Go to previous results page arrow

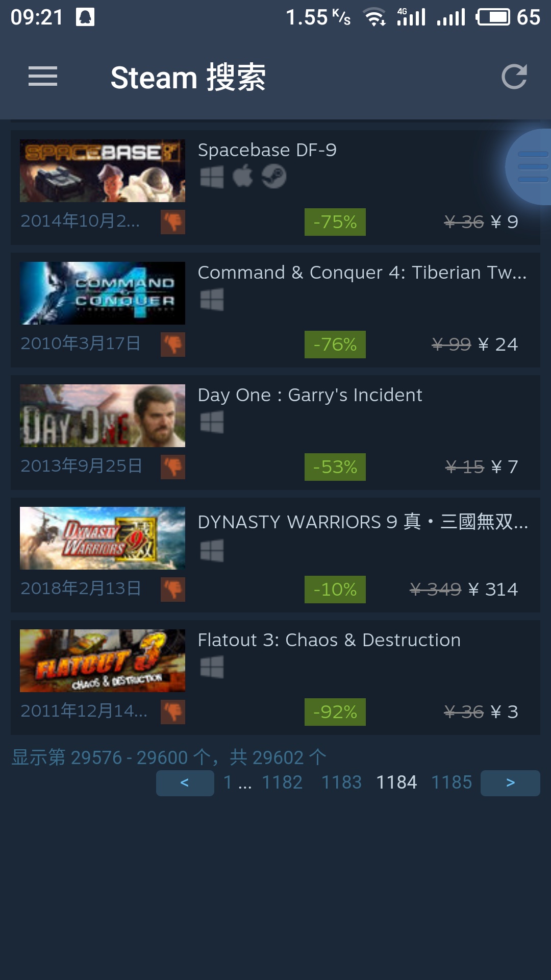[x=185, y=783]
